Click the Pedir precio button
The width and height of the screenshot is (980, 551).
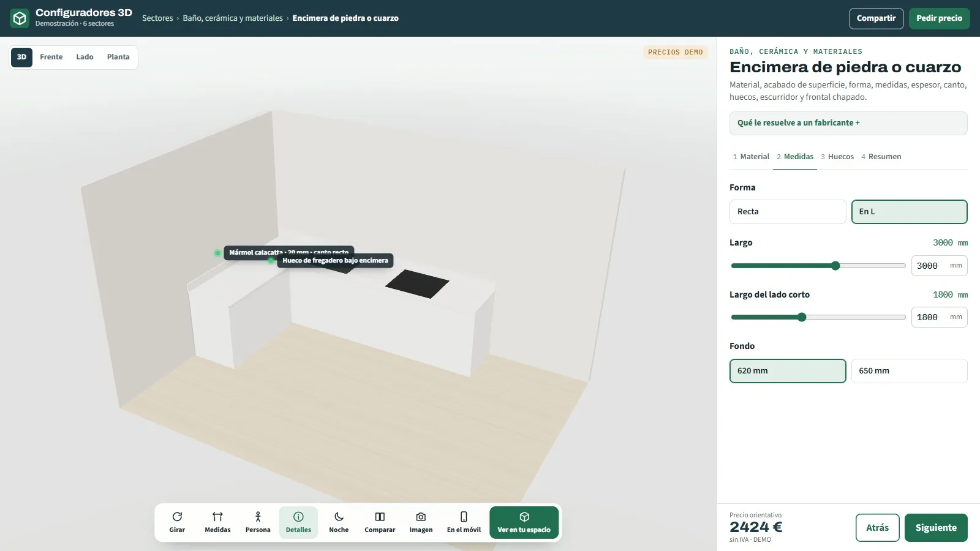point(939,18)
